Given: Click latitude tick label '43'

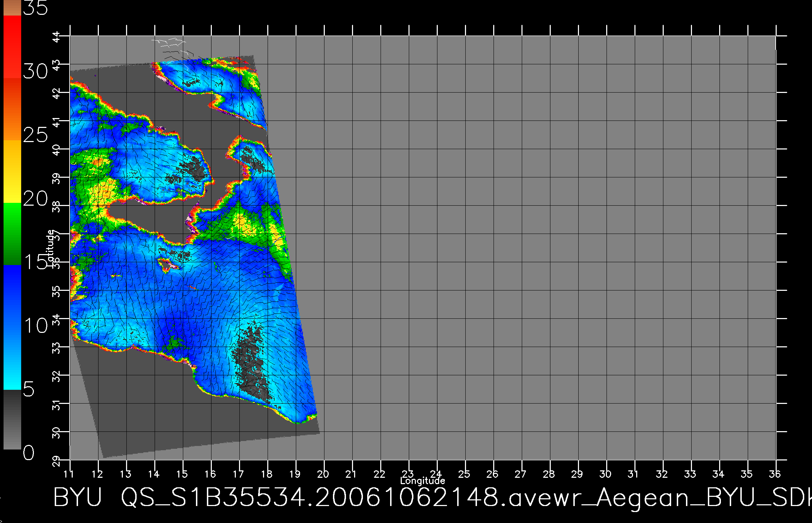Looking at the screenshot, I should point(56,66).
